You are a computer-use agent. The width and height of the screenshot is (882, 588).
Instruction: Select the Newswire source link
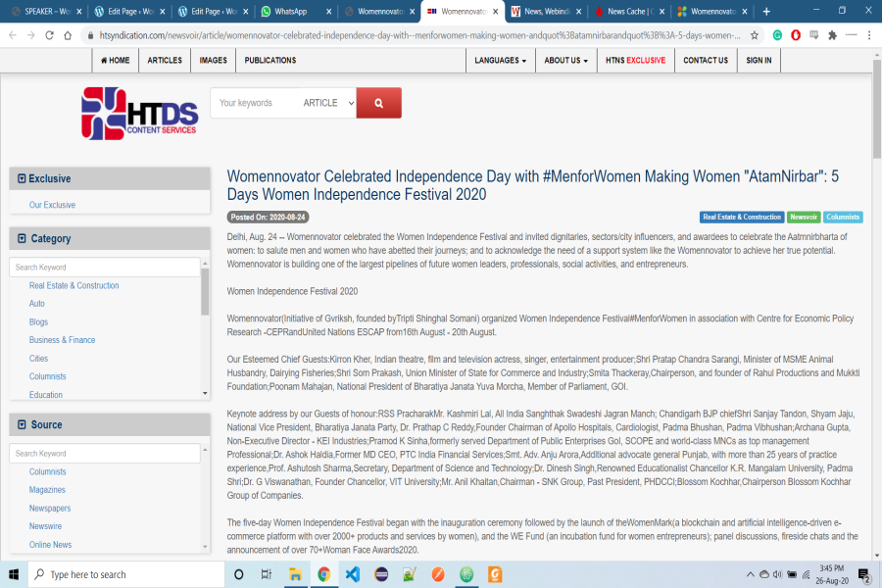pyautogui.click(x=45, y=526)
